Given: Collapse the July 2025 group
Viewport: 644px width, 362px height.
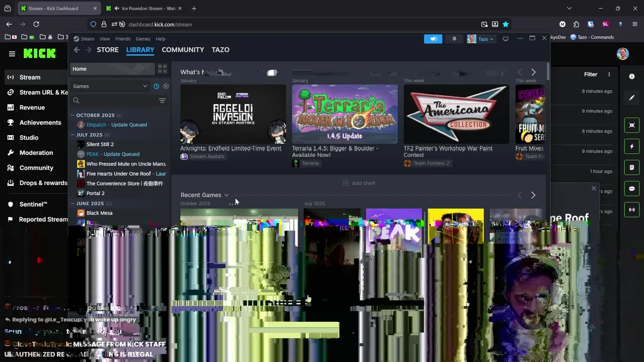Looking at the screenshot, I should click(73, 135).
